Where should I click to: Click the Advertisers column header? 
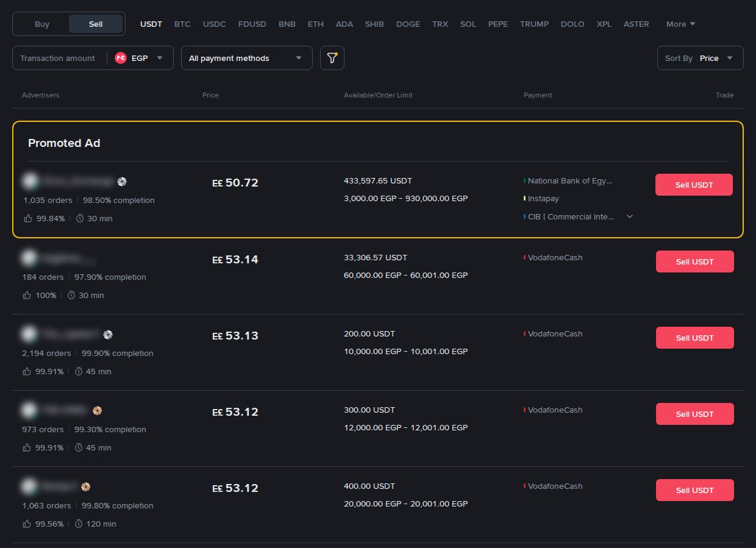click(x=41, y=95)
